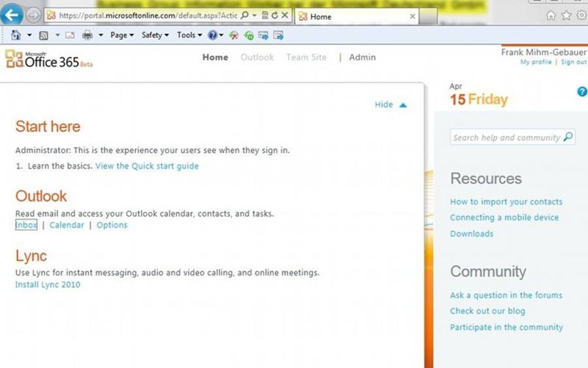The height and width of the screenshot is (368, 588).
Task: Expand the Help dropdown arrow in toolbar
Action: point(221,35)
